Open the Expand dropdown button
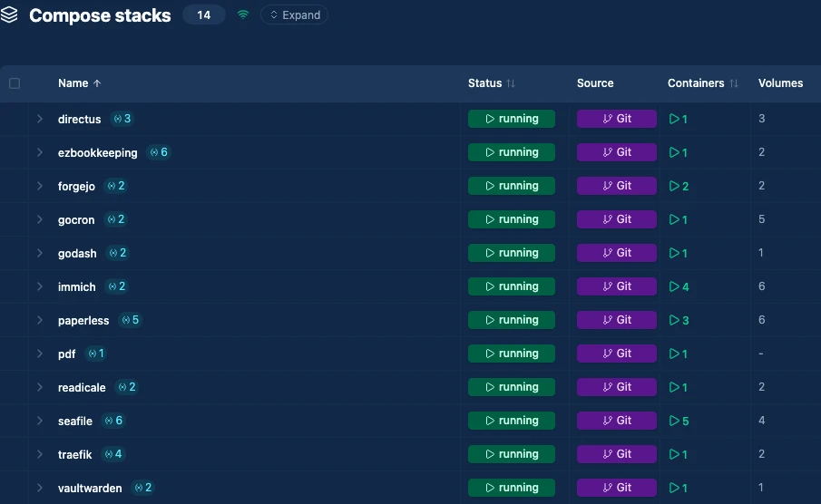The image size is (821, 504). click(294, 15)
